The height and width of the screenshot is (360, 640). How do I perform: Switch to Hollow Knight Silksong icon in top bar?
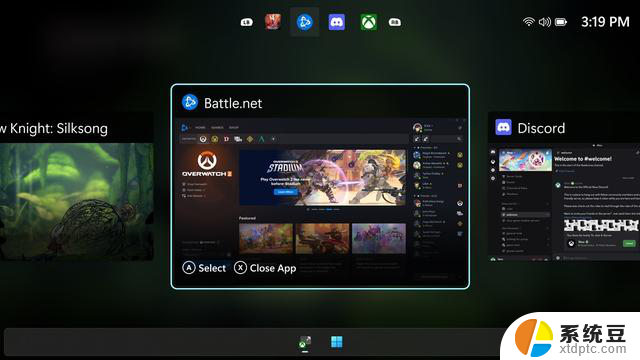(x=273, y=22)
